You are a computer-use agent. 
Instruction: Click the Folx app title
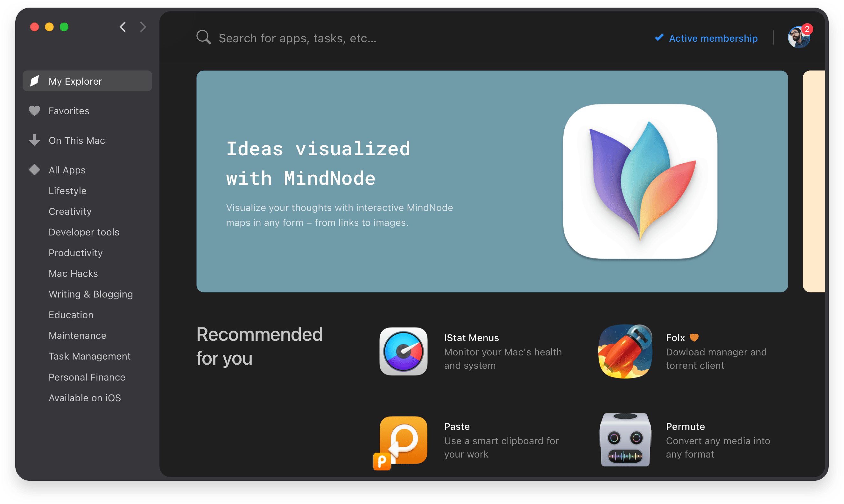tap(675, 338)
